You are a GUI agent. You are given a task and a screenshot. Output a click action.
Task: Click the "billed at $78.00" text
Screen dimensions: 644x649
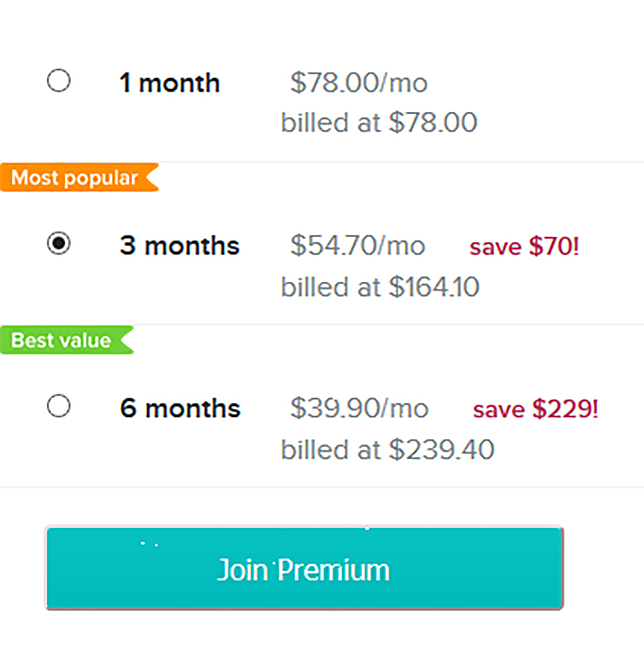click(x=379, y=122)
